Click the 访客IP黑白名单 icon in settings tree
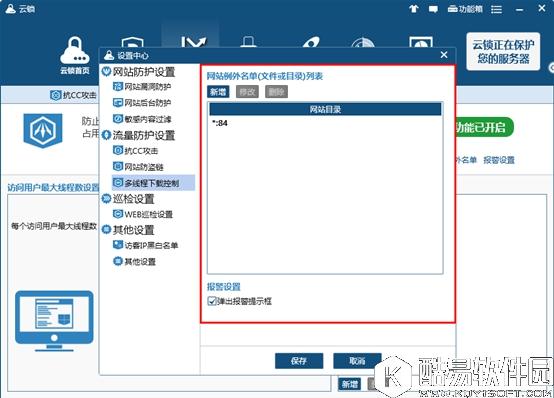 tap(118, 245)
